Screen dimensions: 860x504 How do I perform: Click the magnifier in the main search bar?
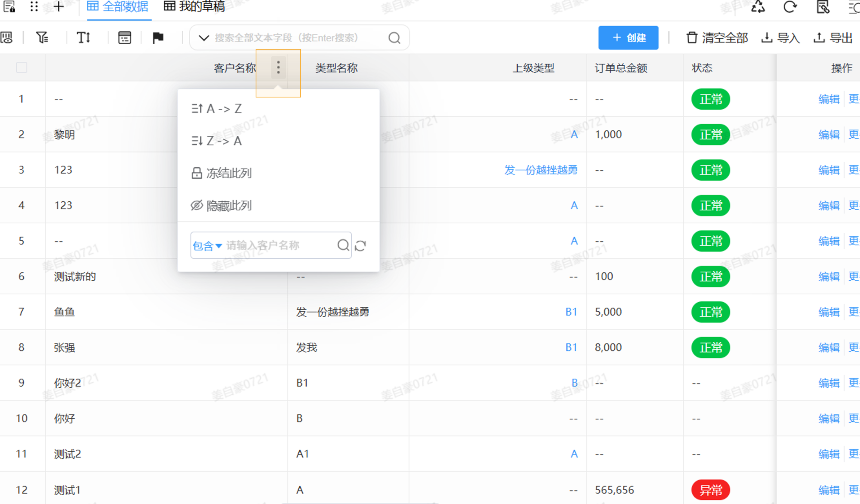(394, 38)
